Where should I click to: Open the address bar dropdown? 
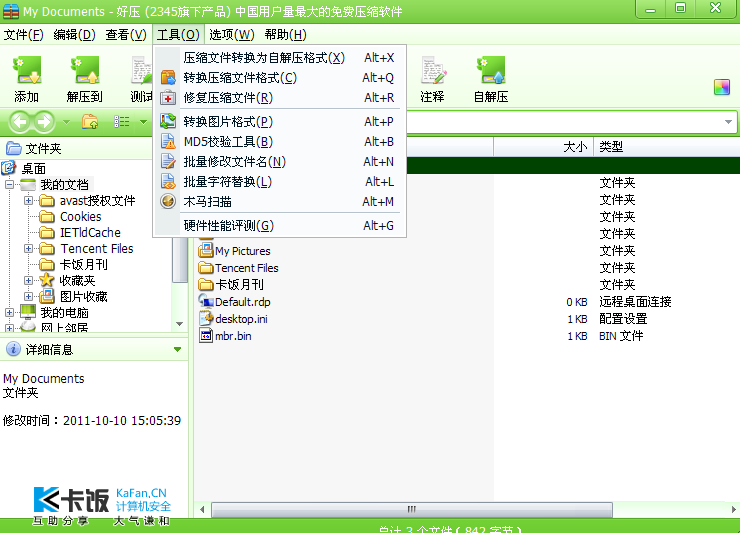(728, 122)
